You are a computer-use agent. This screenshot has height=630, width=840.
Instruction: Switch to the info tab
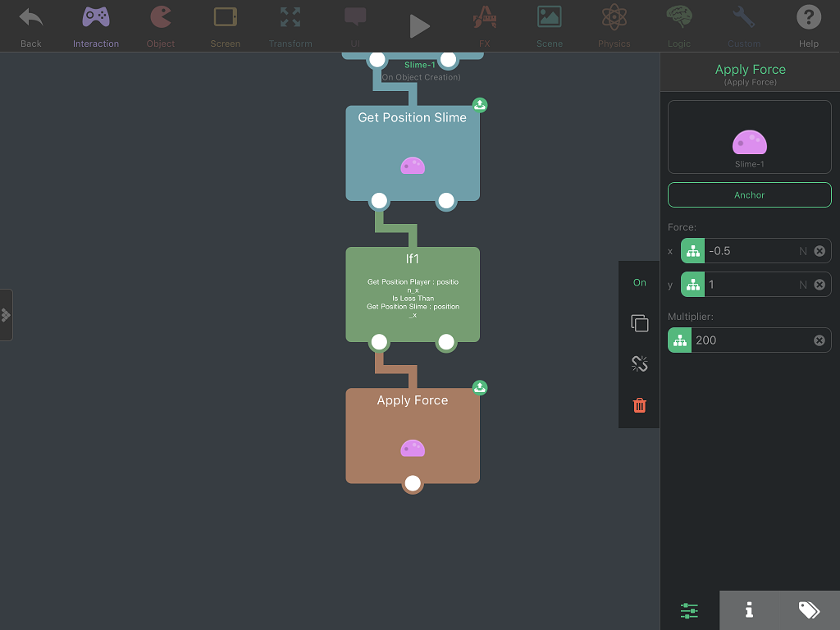[750, 610]
